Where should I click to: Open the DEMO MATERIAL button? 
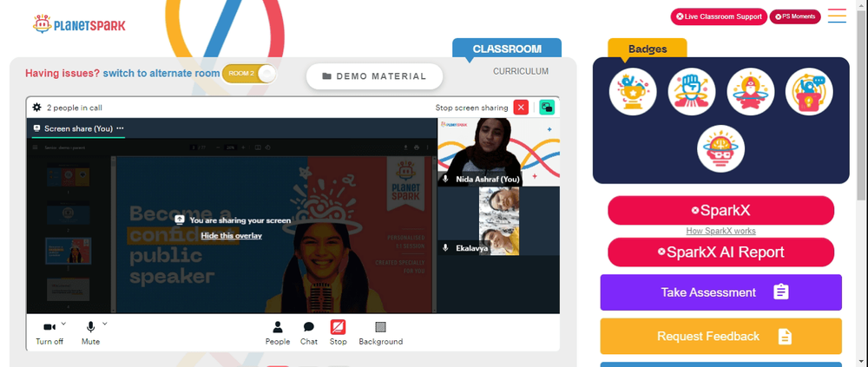coord(374,76)
